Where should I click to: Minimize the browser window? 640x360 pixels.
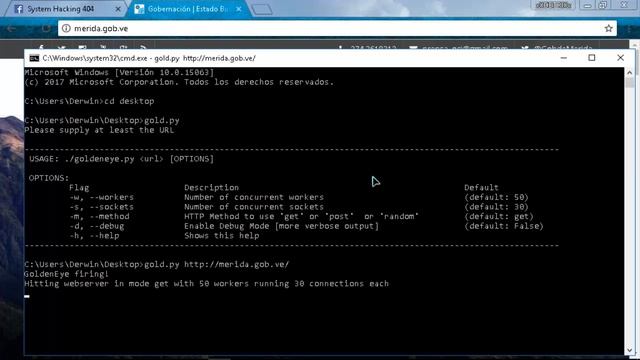pos(587,5)
